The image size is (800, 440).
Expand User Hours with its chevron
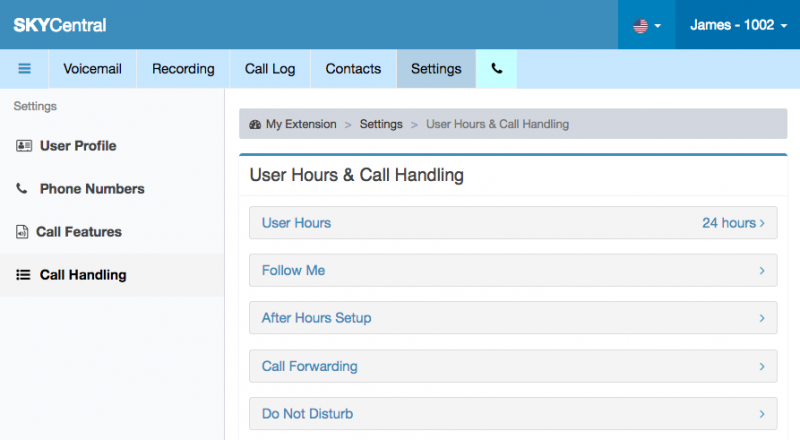pos(762,223)
